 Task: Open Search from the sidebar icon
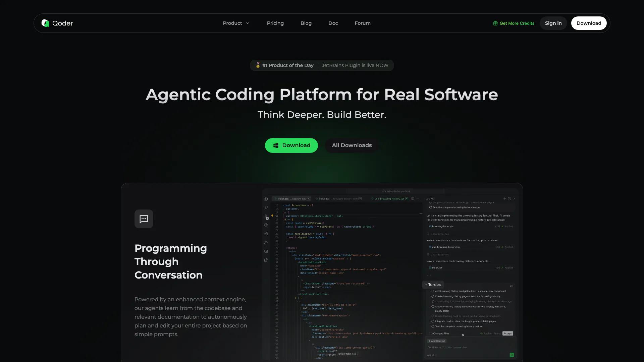(266, 208)
